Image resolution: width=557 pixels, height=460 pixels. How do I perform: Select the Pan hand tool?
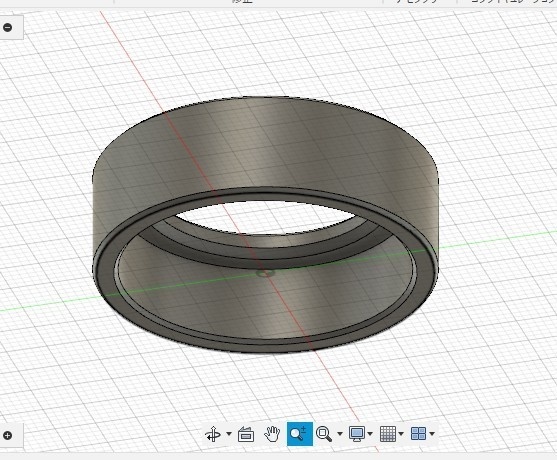tap(272, 434)
